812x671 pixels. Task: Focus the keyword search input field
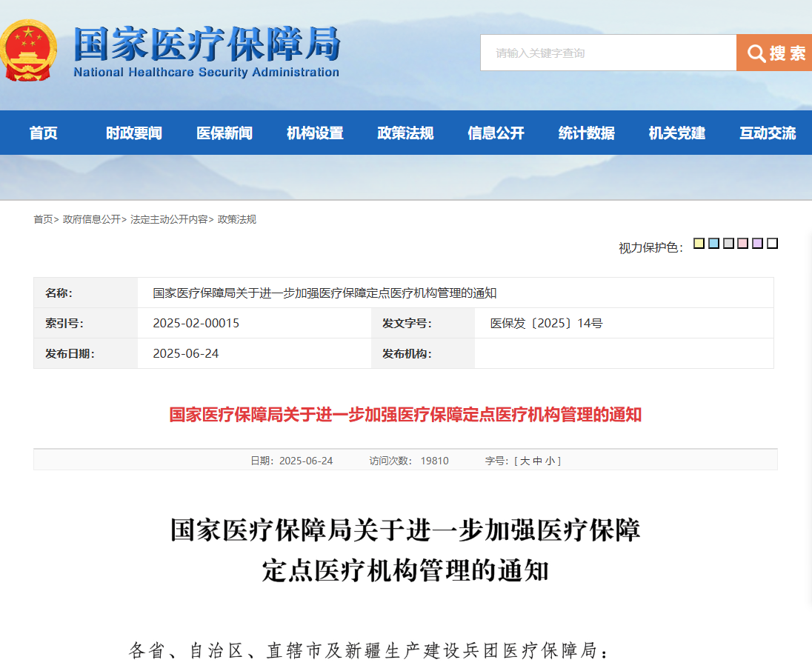(x=608, y=53)
